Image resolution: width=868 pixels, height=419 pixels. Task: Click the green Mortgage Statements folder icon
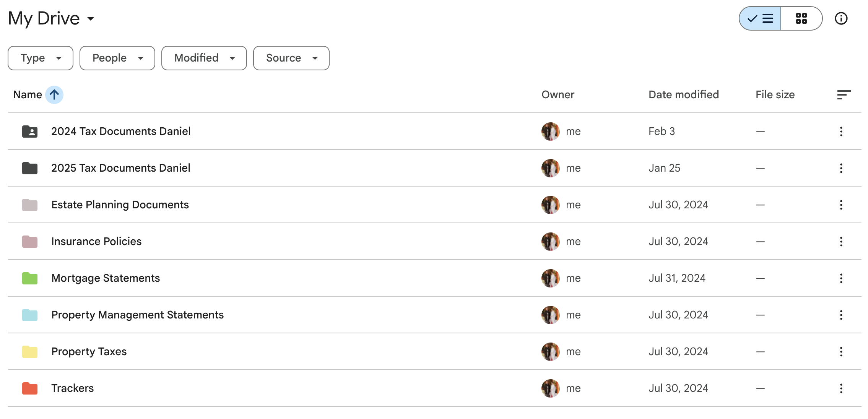tap(30, 278)
